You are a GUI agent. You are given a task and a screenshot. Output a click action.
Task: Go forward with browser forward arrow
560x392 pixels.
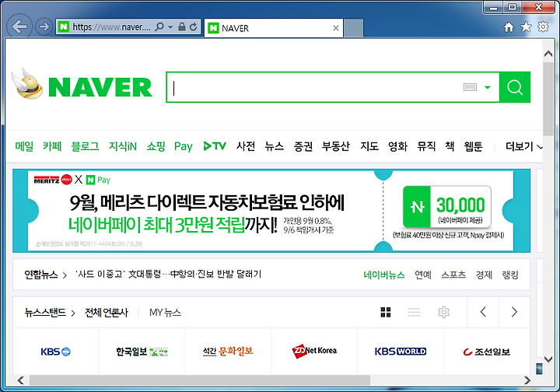44,26
